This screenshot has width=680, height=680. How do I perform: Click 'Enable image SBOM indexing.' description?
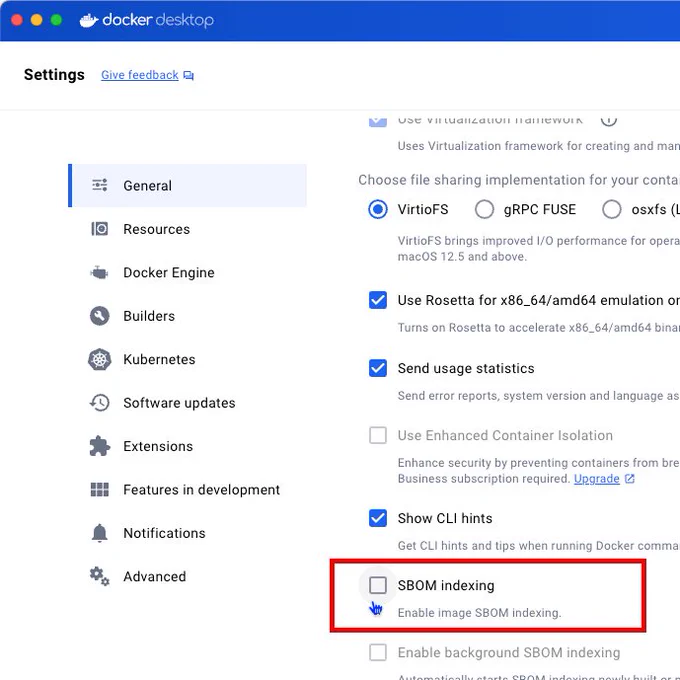point(480,613)
